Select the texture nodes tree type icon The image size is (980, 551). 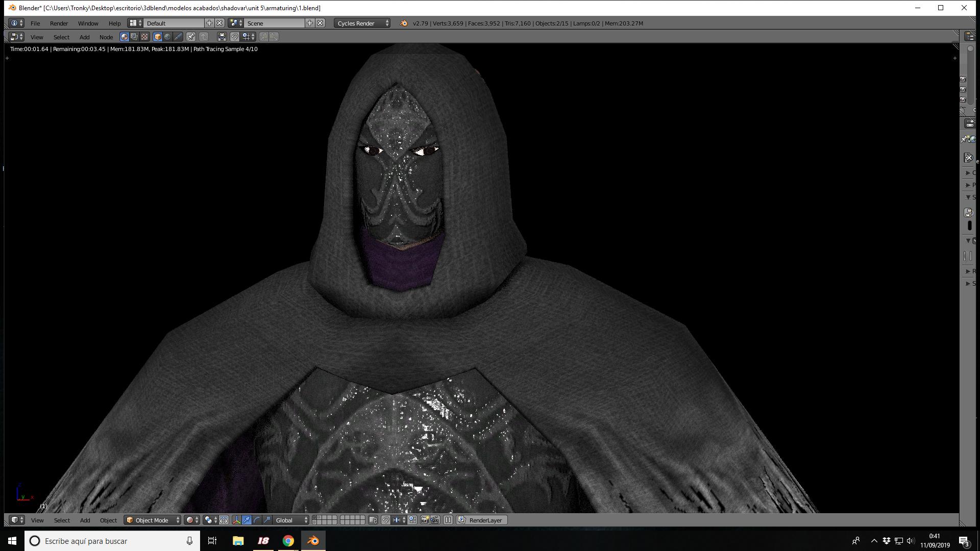coord(144,37)
